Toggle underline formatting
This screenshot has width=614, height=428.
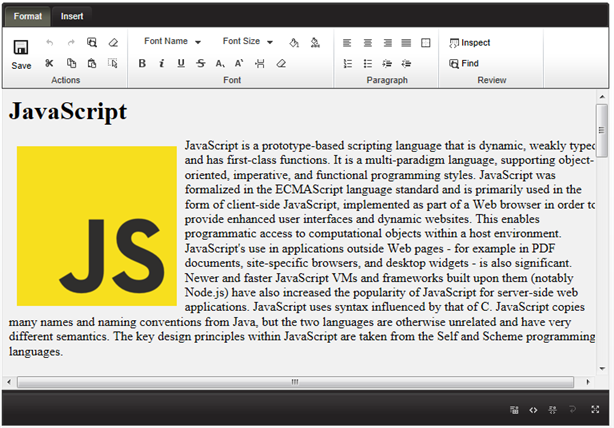181,63
